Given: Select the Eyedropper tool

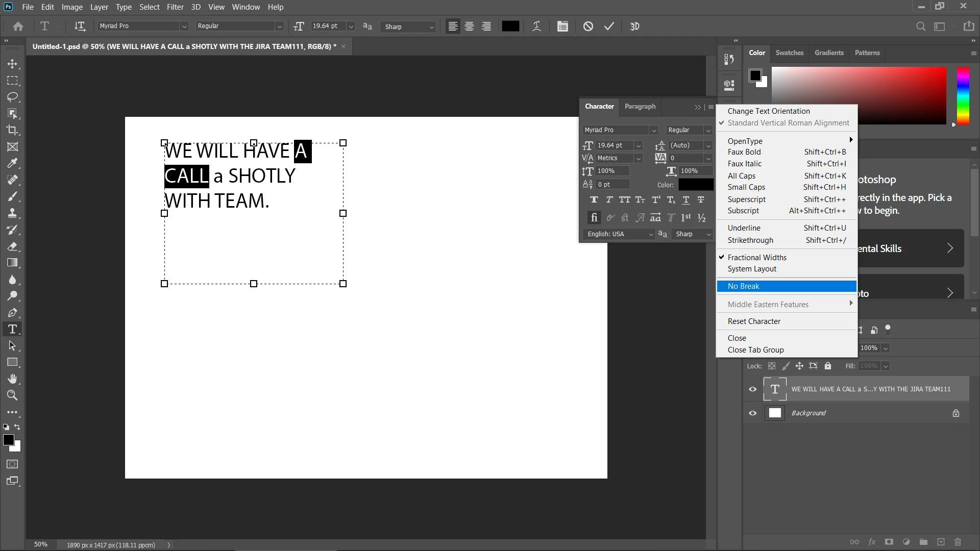Looking at the screenshot, I should [x=12, y=163].
